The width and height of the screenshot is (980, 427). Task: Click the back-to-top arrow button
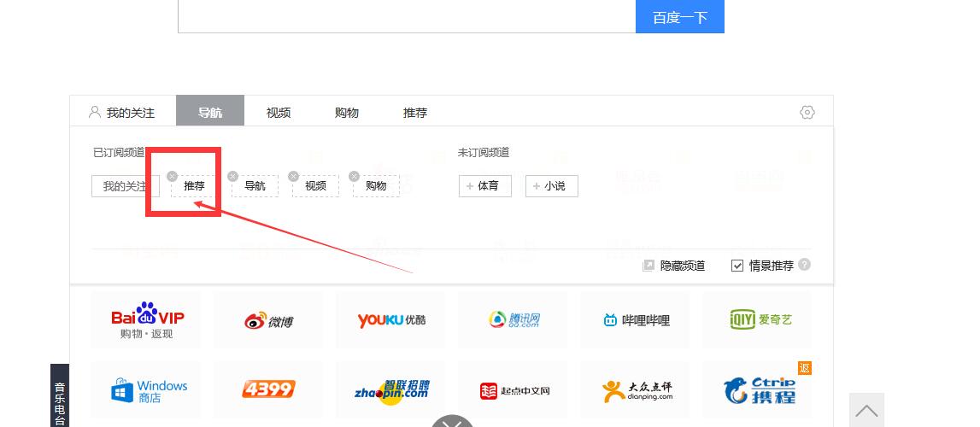point(866,410)
